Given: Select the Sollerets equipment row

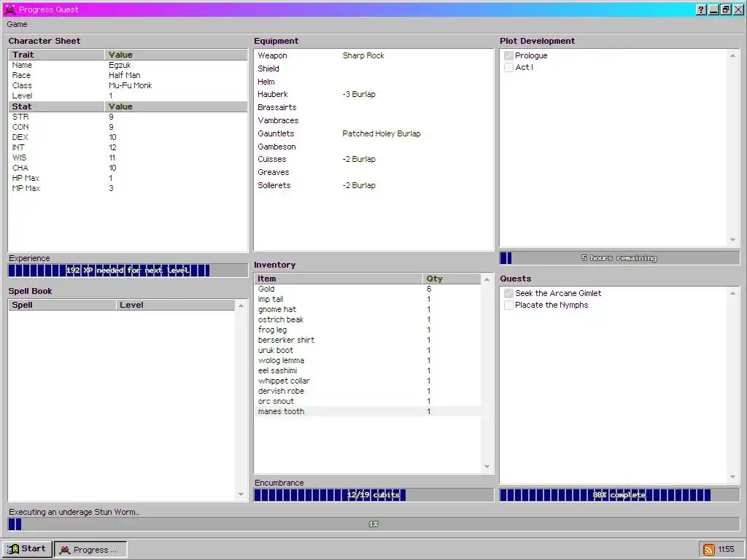Looking at the screenshot, I should click(x=373, y=186).
